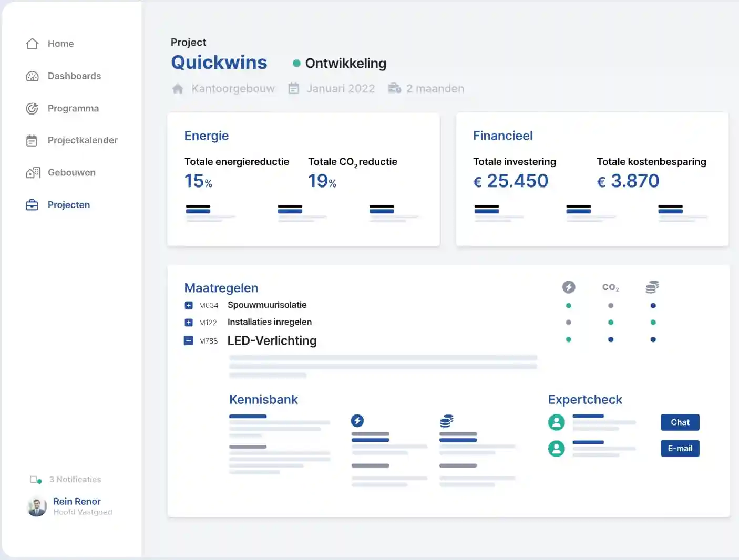The image size is (739, 560).
Task: Open the Dashboards menu item
Action: coord(74,76)
